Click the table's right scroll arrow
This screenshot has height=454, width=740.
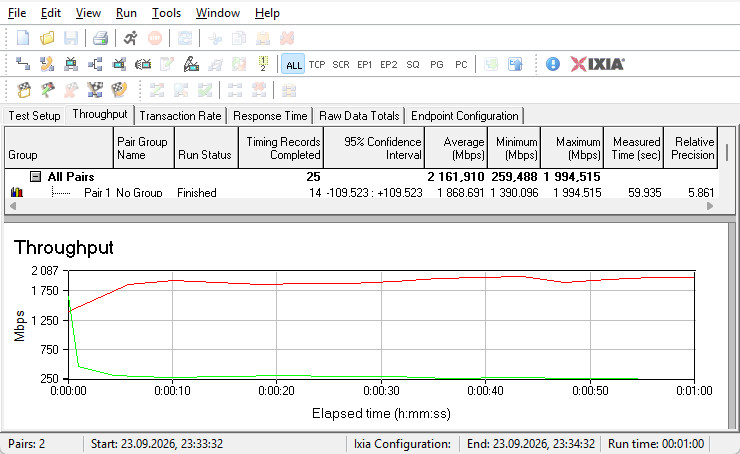[x=710, y=206]
